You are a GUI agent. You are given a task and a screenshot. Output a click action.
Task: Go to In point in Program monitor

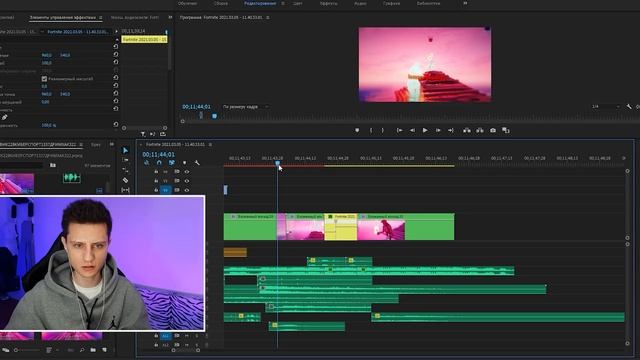point(399,130)
